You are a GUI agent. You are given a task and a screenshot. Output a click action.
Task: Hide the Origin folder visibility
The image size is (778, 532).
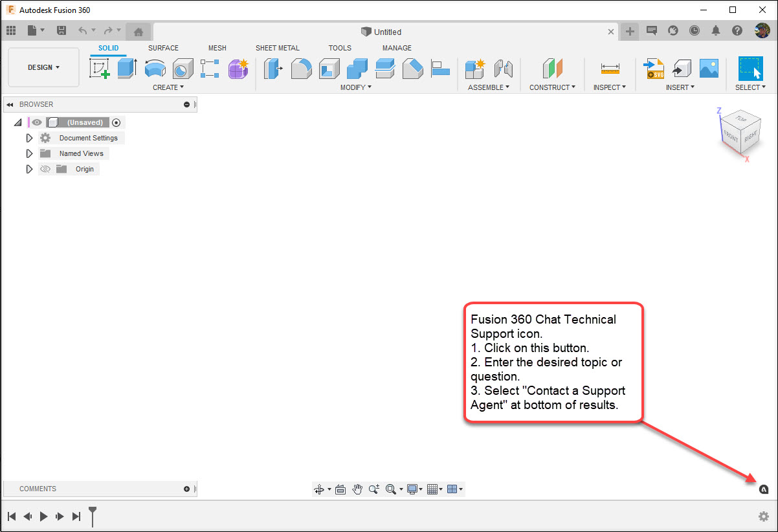click(x=45, y=168)
